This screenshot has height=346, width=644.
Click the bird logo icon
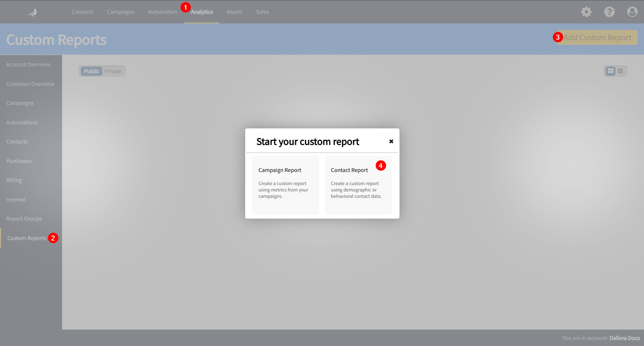pyautogui.click(x=33, y=12)
